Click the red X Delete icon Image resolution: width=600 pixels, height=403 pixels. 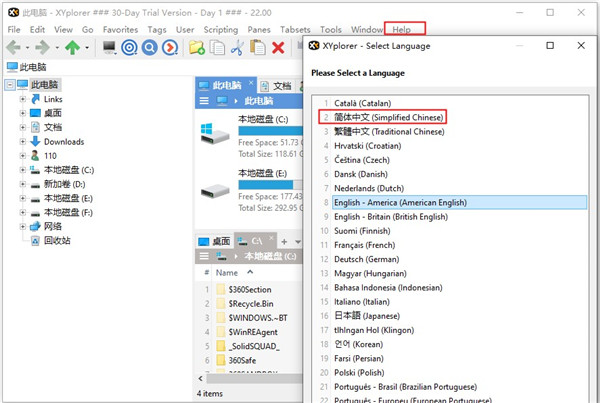click(x=278, y=47)
